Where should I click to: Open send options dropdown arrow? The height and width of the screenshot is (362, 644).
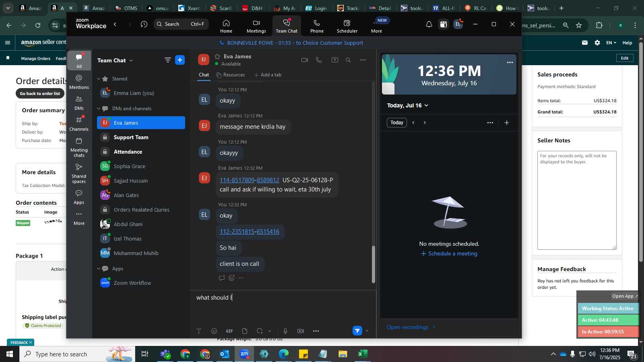coord(367,331)
